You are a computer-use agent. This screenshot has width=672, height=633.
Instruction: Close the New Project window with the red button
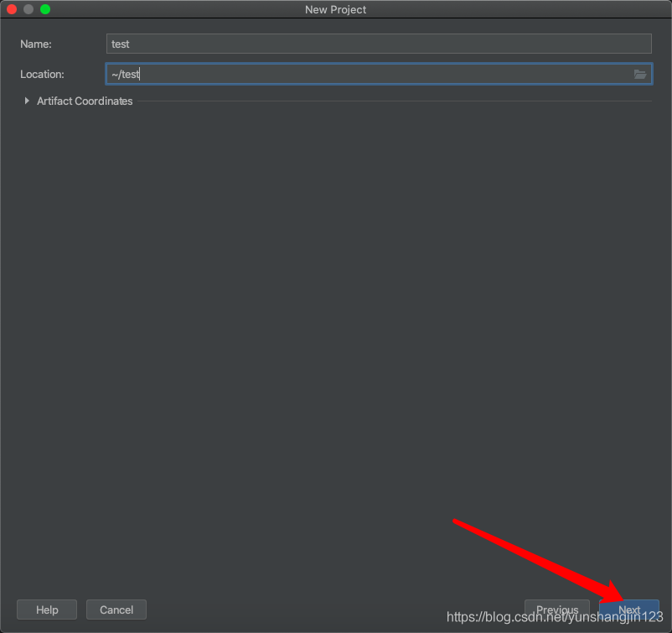point(12,9)
